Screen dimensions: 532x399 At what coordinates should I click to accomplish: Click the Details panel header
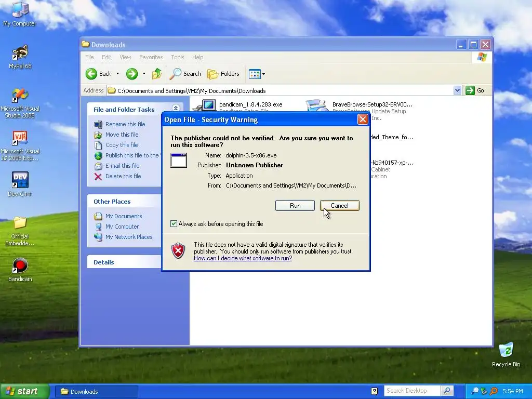click(124, 262)
